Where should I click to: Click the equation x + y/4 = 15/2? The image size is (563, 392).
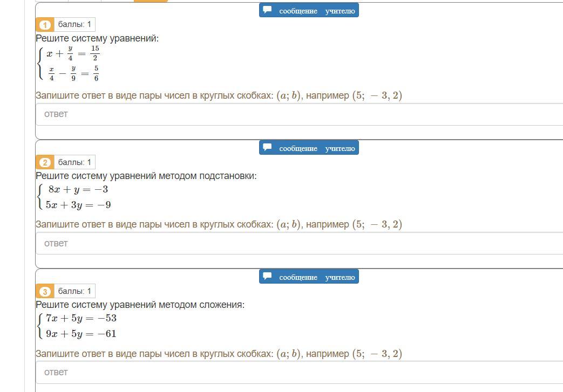(73, 53)
